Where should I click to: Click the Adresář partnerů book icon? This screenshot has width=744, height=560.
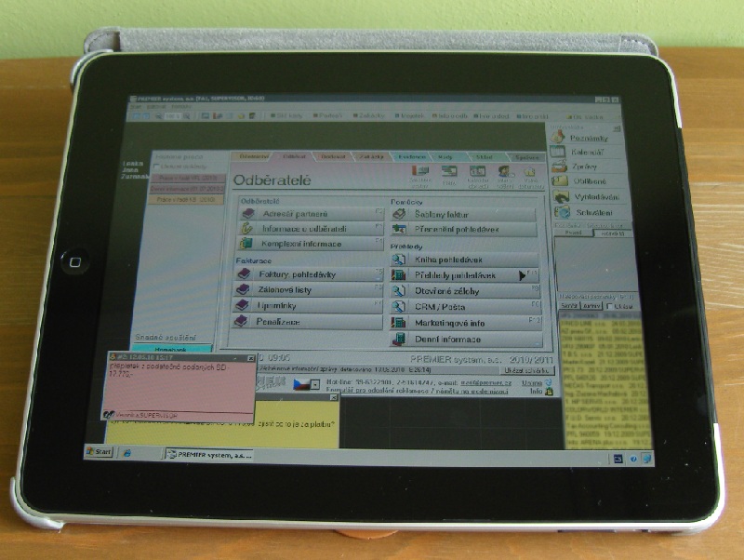pyautogui.click(x=248, y=214)
